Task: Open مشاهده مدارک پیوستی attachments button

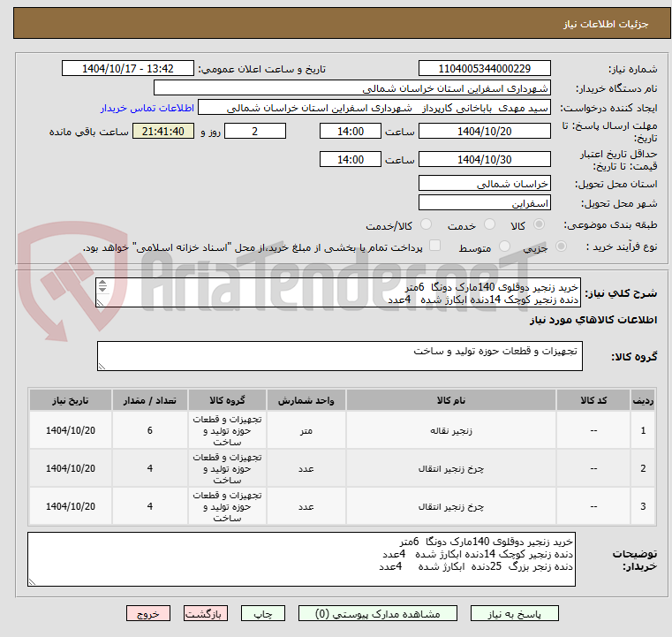Action: [x=378, y=614]
